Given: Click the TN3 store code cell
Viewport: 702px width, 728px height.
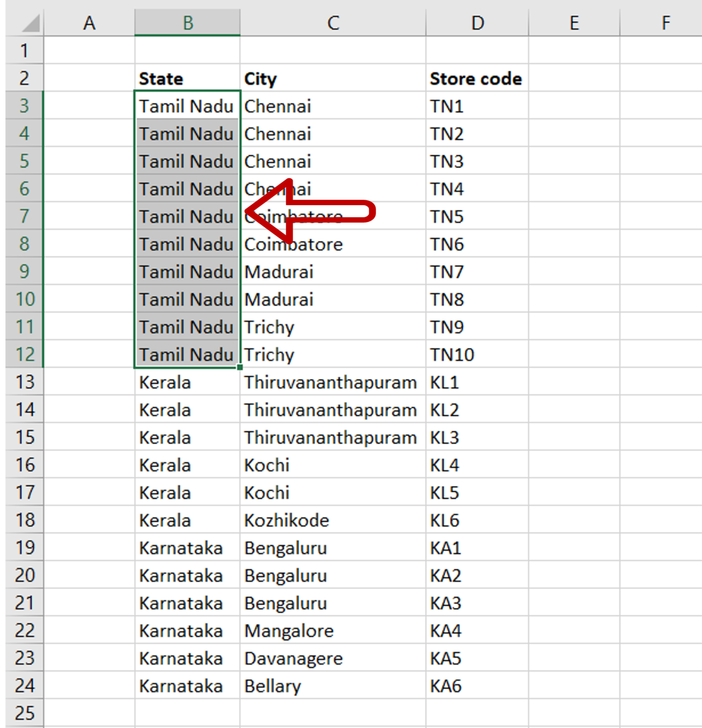Looking at the screenshot, I should (x=477, y=161).
